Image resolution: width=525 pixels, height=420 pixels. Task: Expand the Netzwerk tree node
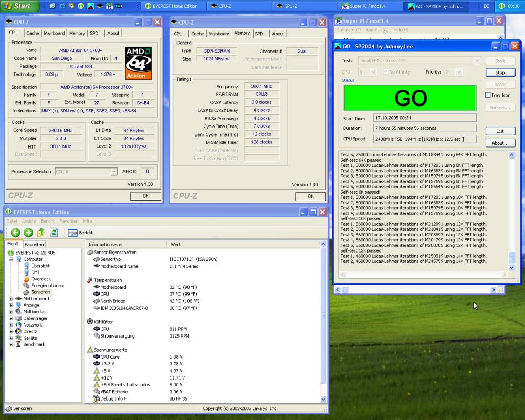[x=10, y=325]
